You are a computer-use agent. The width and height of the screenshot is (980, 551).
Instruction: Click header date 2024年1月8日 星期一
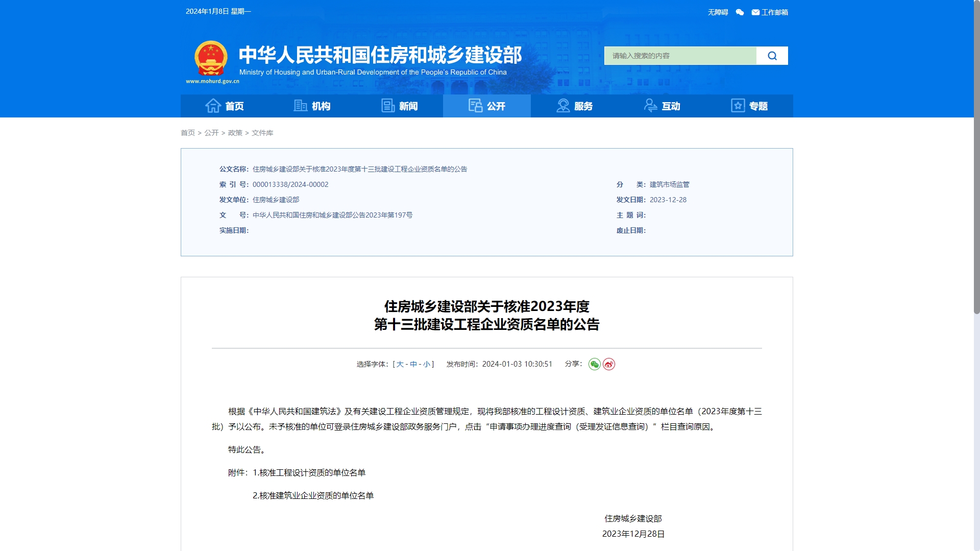pos(218,11)
